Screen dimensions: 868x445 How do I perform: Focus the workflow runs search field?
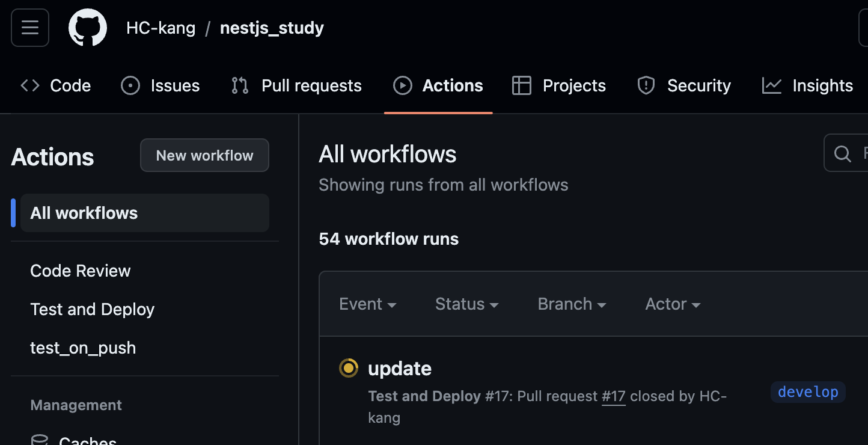846,153
